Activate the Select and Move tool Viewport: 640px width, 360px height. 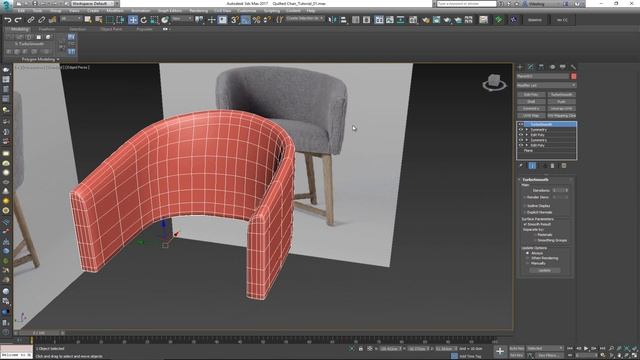(x=133, y=20)
